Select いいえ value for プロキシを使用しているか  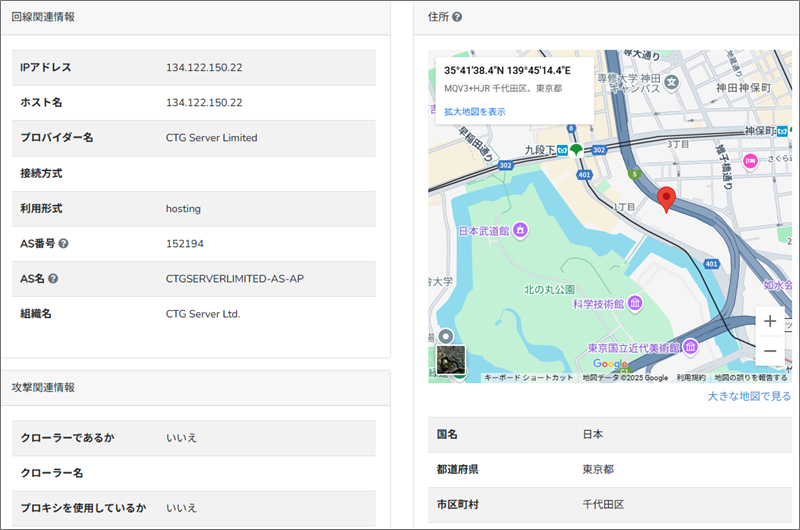pyautogui.click(x=181, y=508)
